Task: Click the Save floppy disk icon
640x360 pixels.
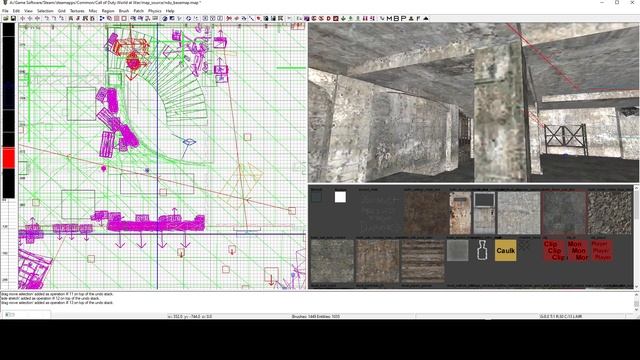Action: (13, 18)
